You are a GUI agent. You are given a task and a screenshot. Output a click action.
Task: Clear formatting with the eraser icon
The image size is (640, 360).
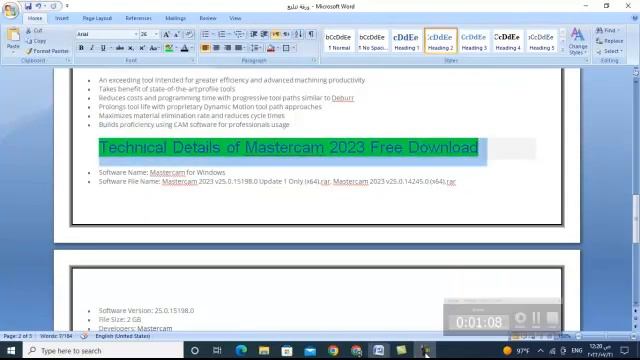pos(189,34)
